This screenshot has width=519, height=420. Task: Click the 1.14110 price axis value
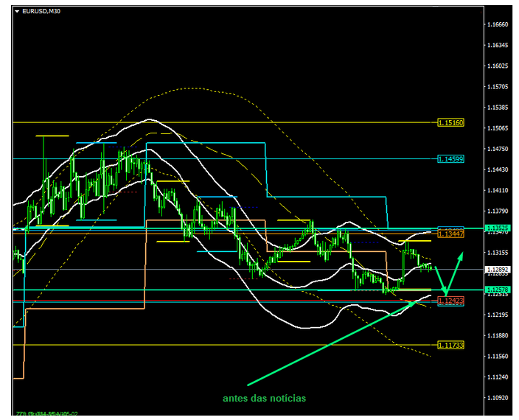pyautogui.click(x=498, y=190)
